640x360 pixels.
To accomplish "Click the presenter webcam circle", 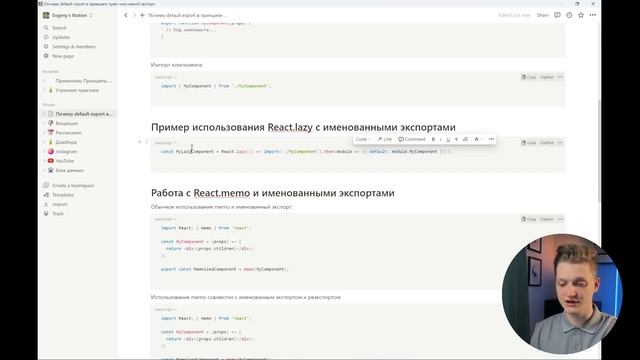I will (x=562, y=294).
